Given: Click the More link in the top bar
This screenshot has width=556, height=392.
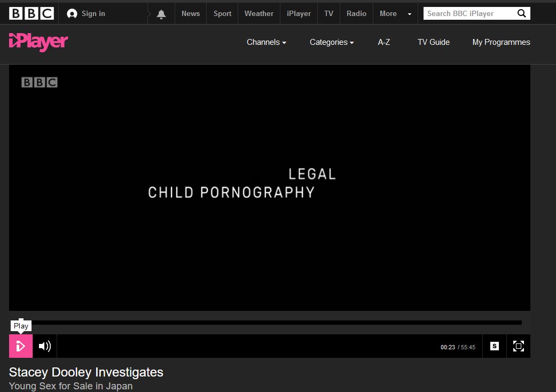Looking at the screenshot, I should click(388, 13).
